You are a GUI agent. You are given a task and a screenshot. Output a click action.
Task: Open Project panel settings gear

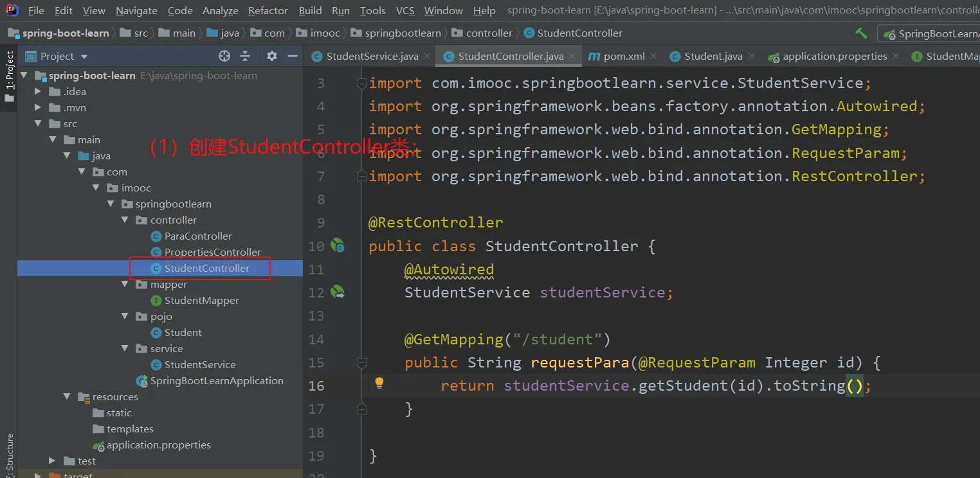tap(272, 57)
